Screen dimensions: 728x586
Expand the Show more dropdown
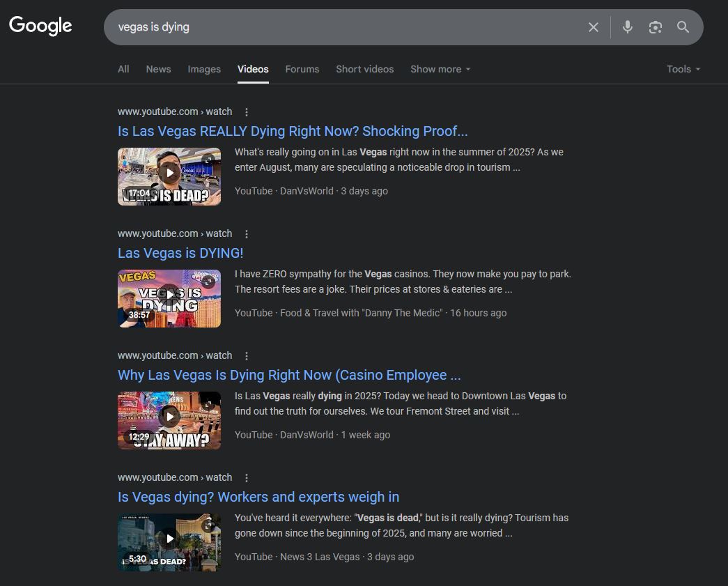pyautogui.click(x=440, y=69)
